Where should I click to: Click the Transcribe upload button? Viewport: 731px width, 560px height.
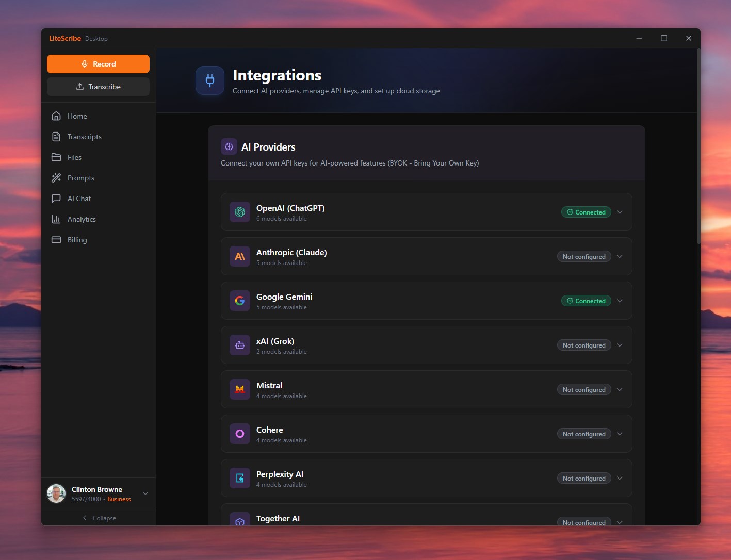click(98, 87)
